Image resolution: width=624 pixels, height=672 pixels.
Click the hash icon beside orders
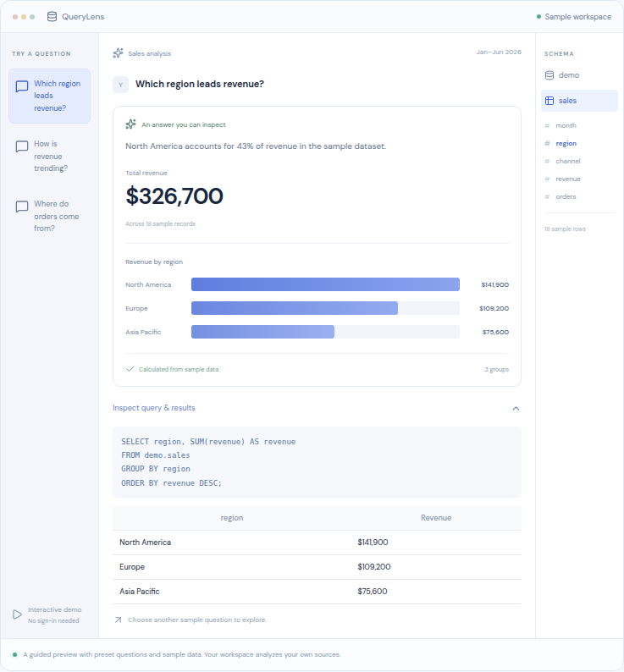tap(547, 196)
